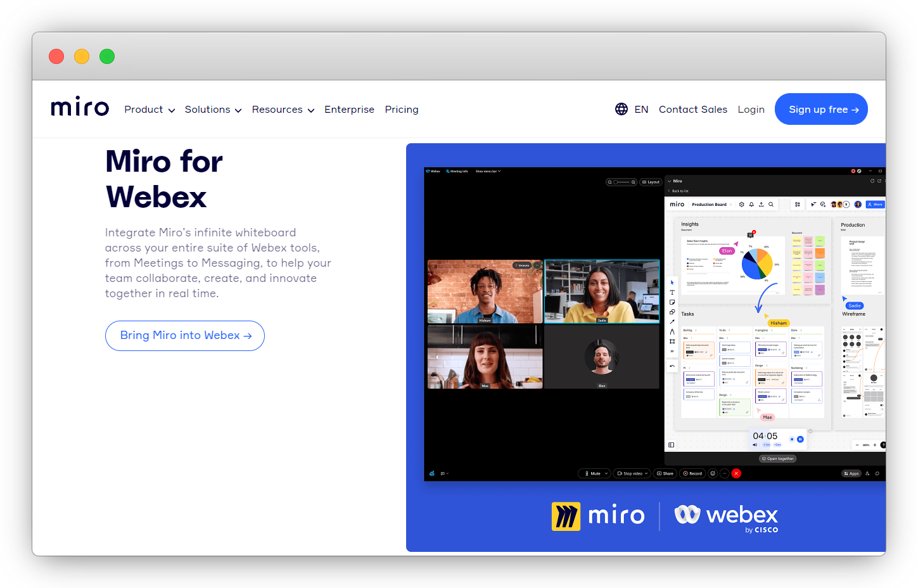The image size is (918, 588).
Task: Click the zoom out magnifier beside Layout slider
Action: (609, 182)
